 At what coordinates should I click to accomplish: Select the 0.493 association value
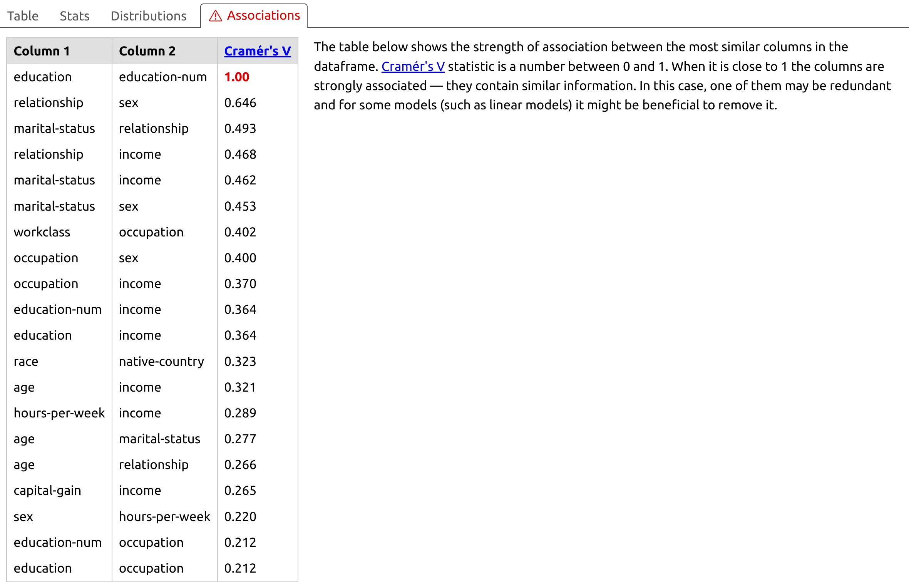[x=240, y=128]
